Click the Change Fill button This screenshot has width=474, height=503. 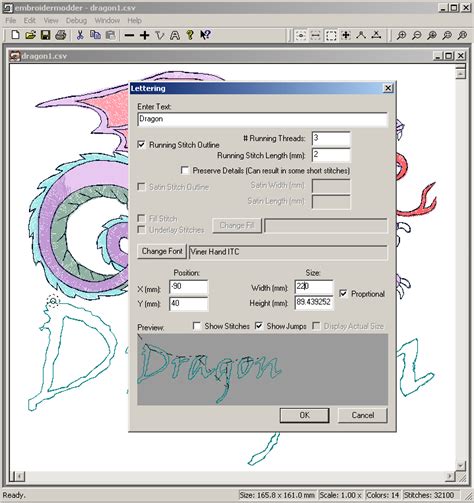click(x=237, y=226)
